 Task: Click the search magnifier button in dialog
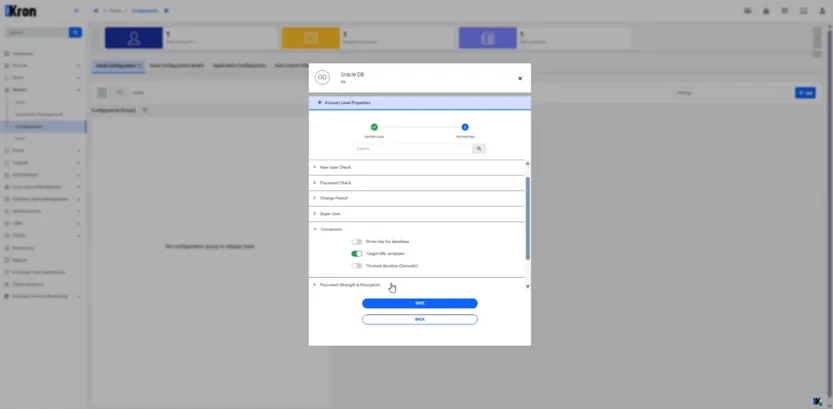point(479,149)
